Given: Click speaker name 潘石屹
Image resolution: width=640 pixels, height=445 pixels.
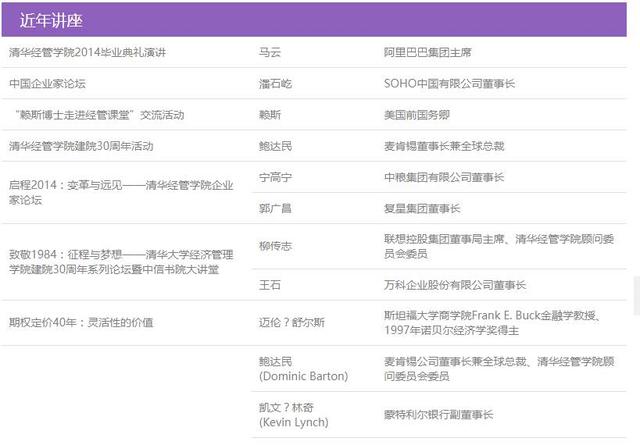Looking at the screenshot, I should 275,84.
